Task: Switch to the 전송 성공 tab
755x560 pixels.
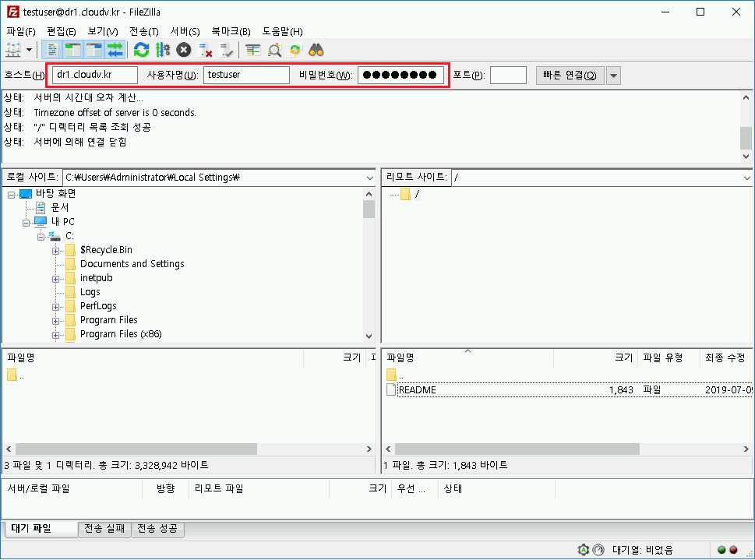Action: 157,528
